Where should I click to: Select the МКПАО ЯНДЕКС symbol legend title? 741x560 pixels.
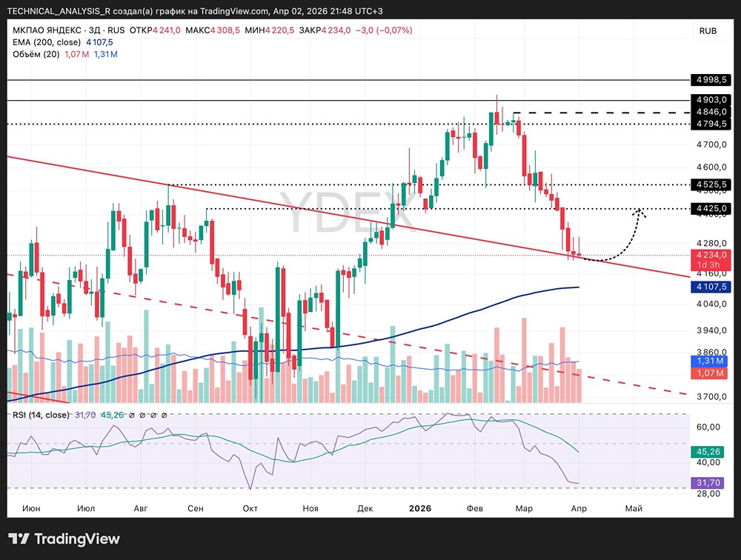[x=47, y=30]
